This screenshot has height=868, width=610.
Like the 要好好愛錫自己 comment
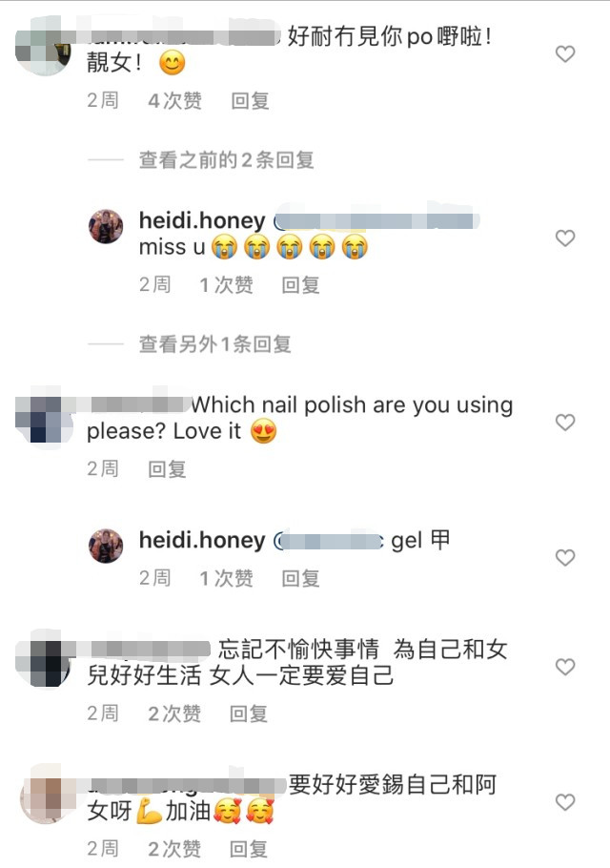(565, 802)
